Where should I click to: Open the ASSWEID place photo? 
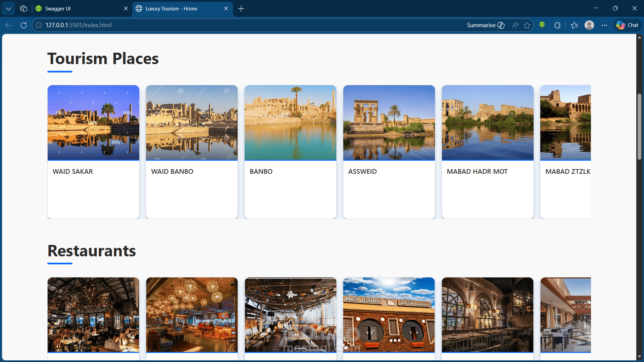click(389, 122)
